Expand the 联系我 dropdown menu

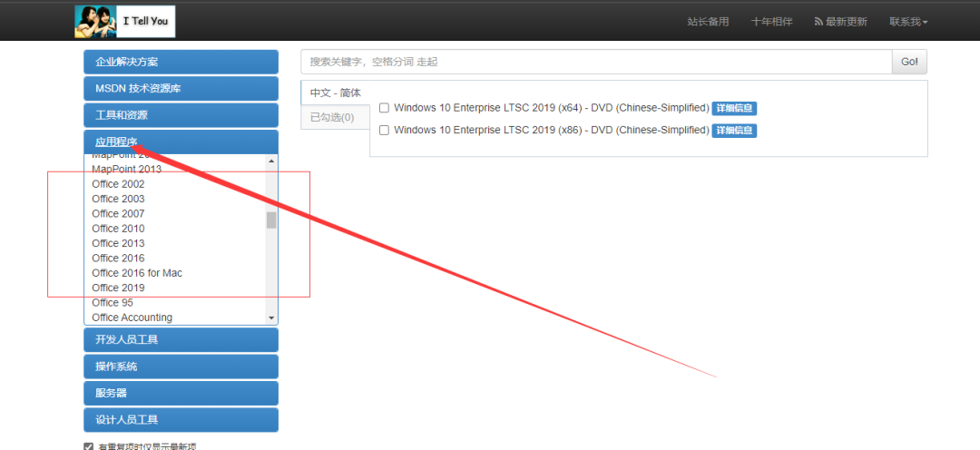pos(908,21)
